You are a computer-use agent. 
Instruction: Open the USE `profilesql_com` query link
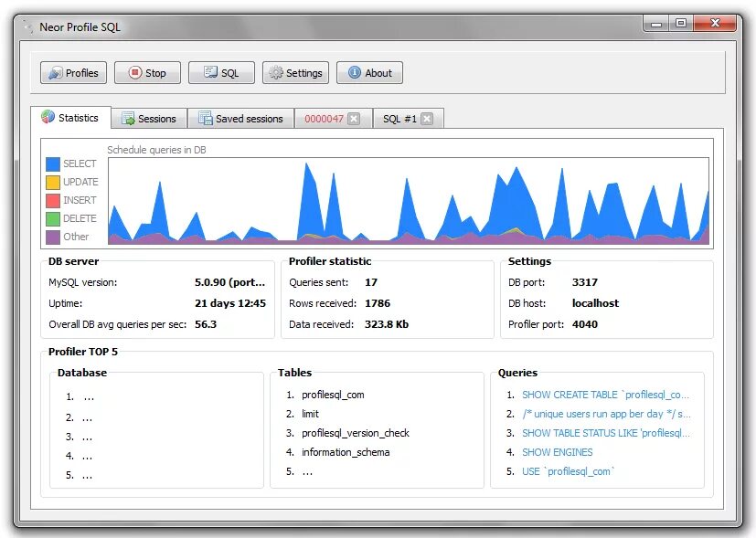coord(569,471)
